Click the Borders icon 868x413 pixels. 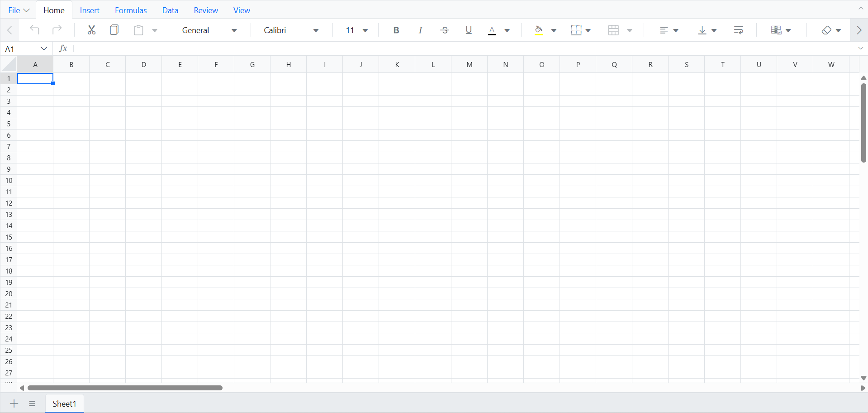(x=576, y=30)
